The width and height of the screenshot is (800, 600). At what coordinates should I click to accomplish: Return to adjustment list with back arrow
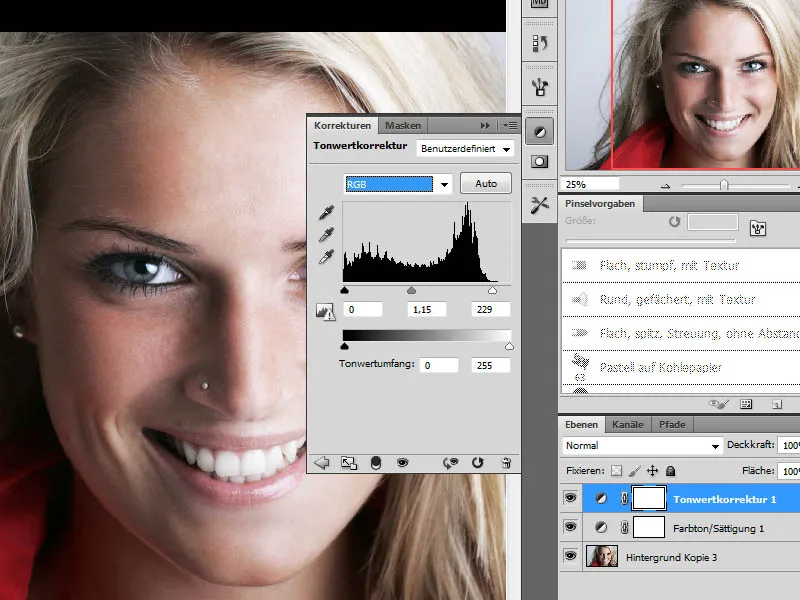coord(321,463)
